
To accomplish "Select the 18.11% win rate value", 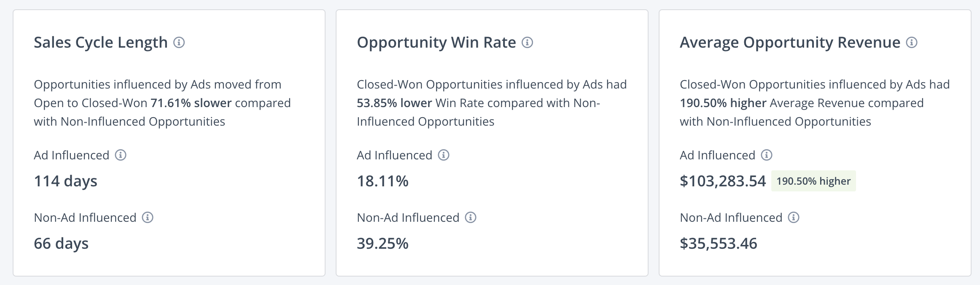I will 382,181.
